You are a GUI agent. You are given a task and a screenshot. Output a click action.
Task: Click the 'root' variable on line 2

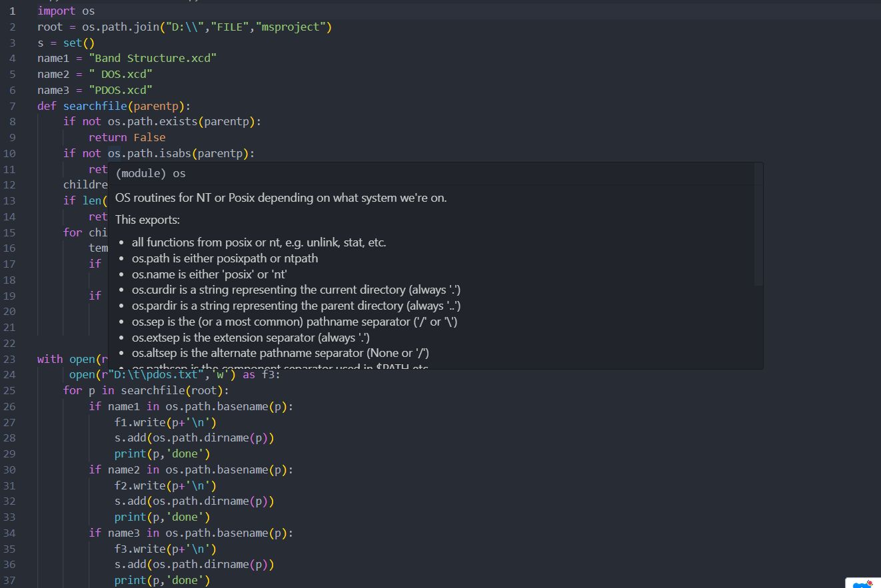pyautogui.click(x=50, y=27)
